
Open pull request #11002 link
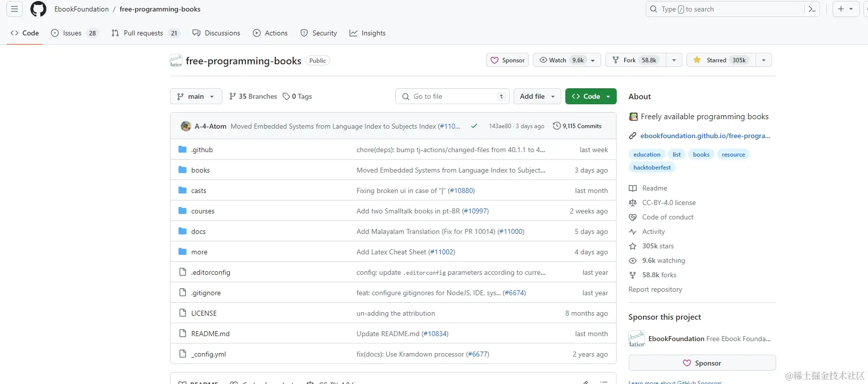coord(442,252)
